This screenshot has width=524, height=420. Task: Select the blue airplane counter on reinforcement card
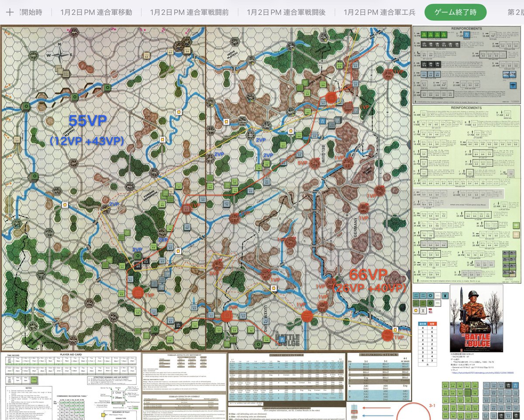[x=513, y=86]
